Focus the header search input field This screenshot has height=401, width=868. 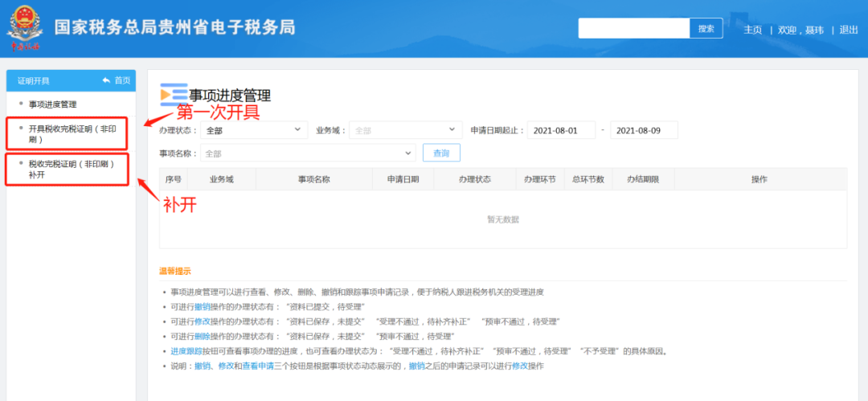(634, 28)
